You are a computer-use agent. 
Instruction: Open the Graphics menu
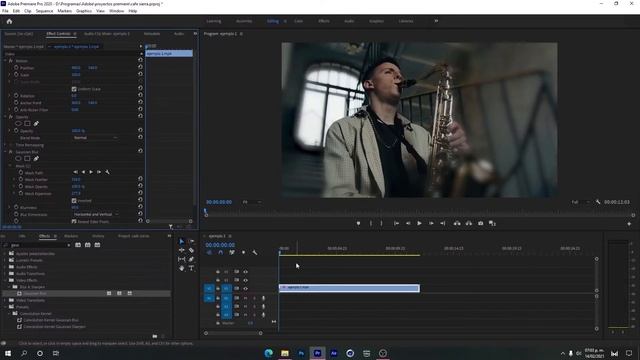(84, 11)
